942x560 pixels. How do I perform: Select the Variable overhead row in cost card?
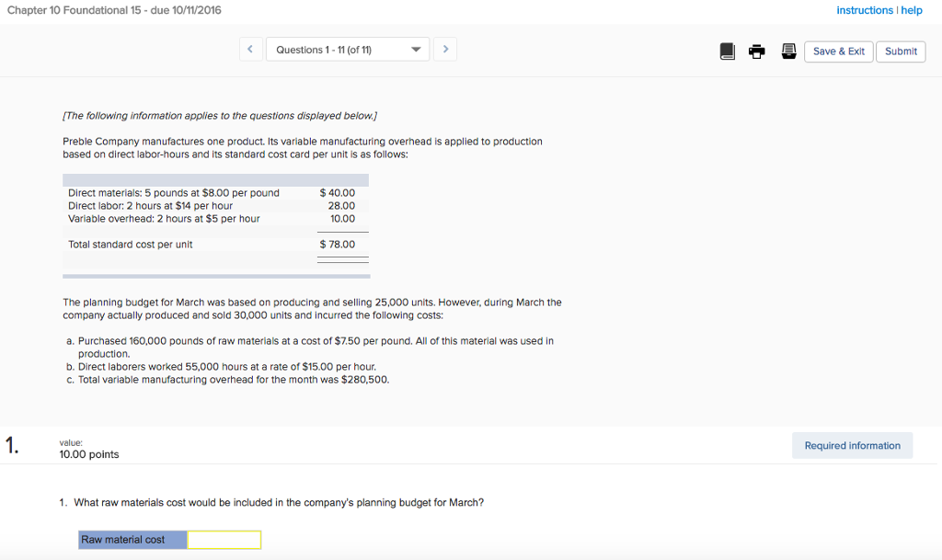point(164,219)
